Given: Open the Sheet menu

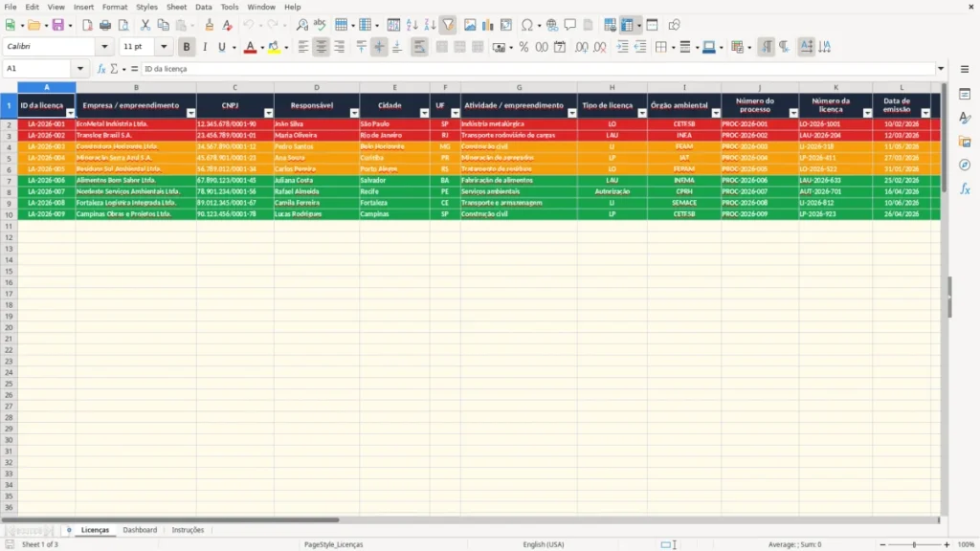Looking at the screenshot, I should [x=176, y=7].
